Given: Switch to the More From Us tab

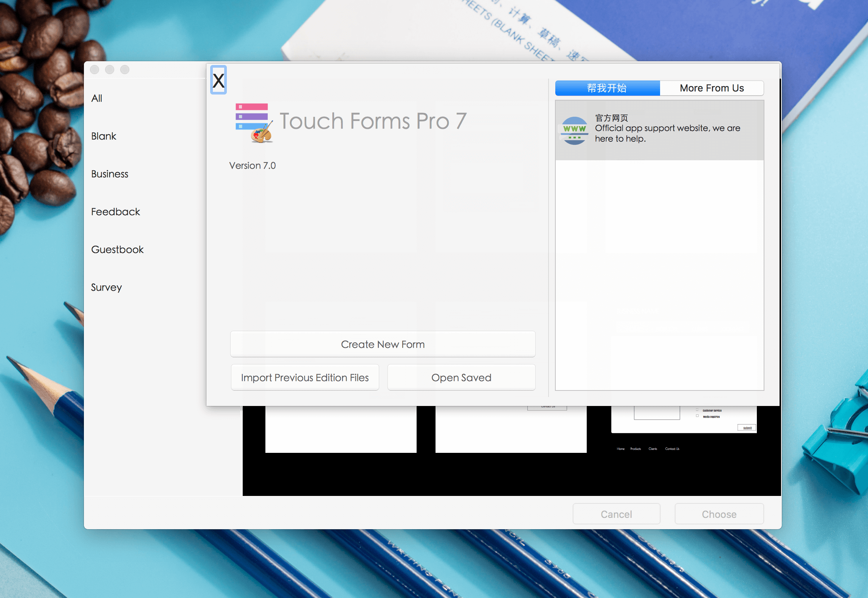Looking at the screenshot, I should [712, 88].
